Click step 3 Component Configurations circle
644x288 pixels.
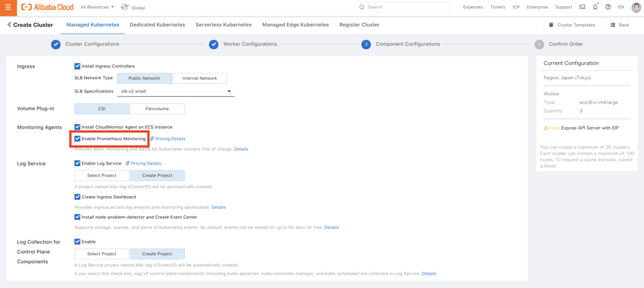pos(366,44)
